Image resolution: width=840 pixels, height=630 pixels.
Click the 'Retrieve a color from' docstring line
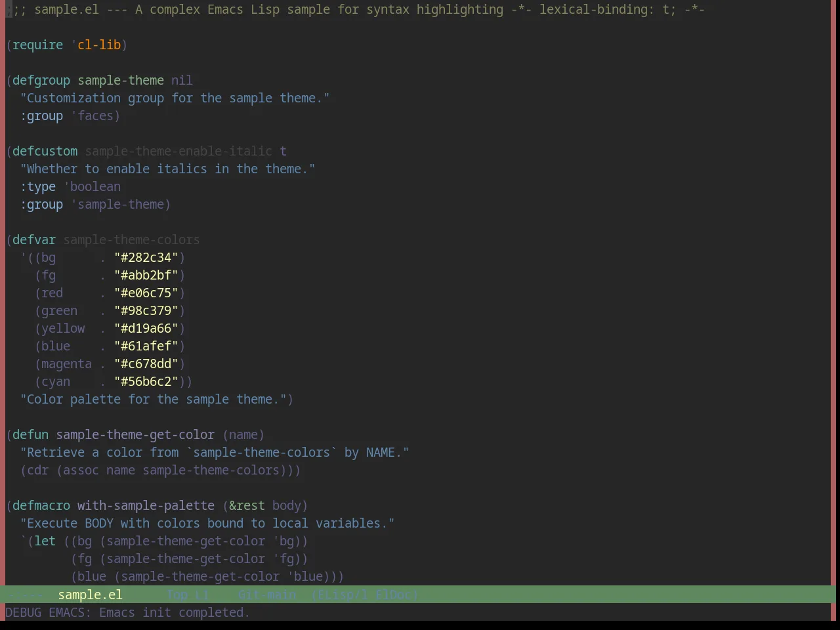(215, 452)
